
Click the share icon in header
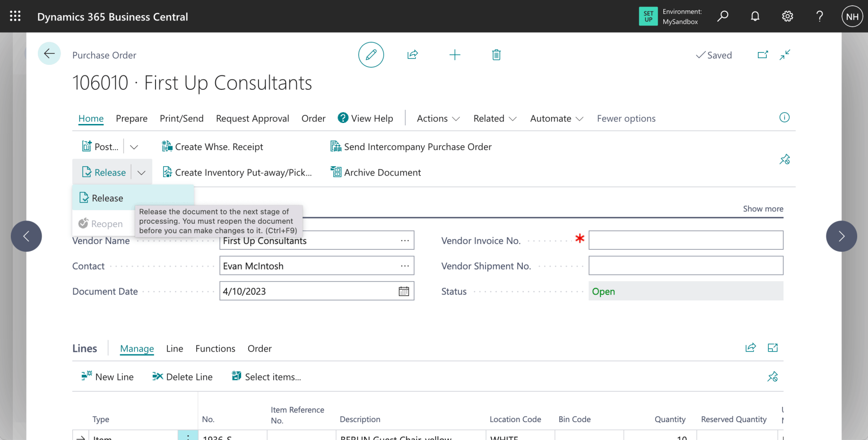(x=412, y=55)
